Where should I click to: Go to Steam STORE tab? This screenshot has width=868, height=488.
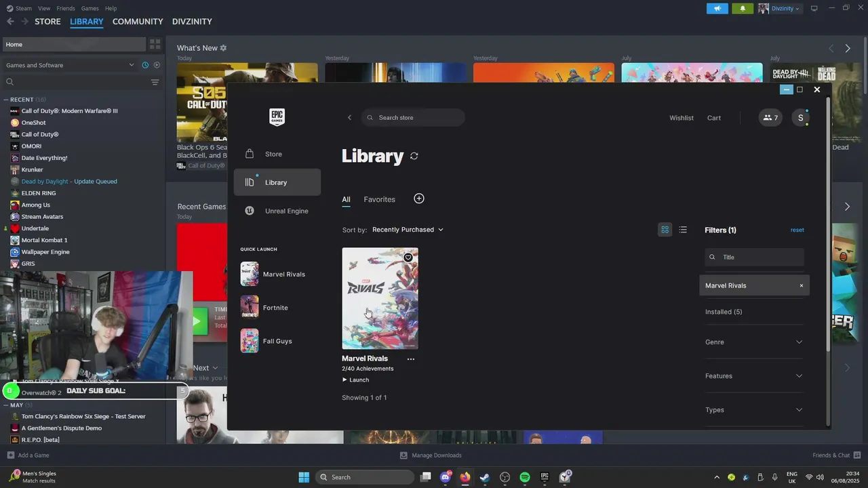click(47, 22)
